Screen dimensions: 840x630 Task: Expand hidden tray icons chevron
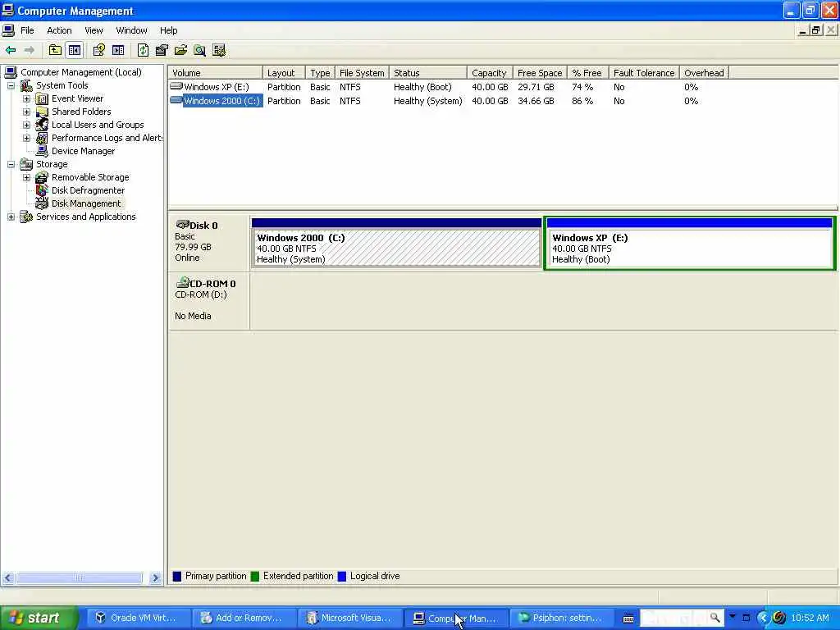tap(764, 619)
